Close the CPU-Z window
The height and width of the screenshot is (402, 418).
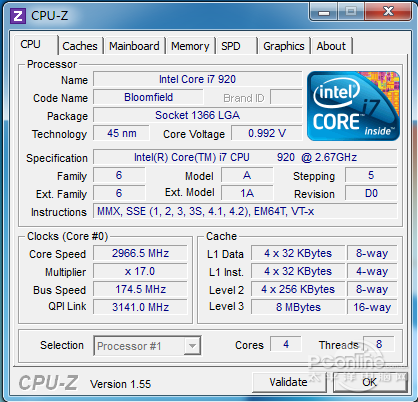[x=388, y=12]
